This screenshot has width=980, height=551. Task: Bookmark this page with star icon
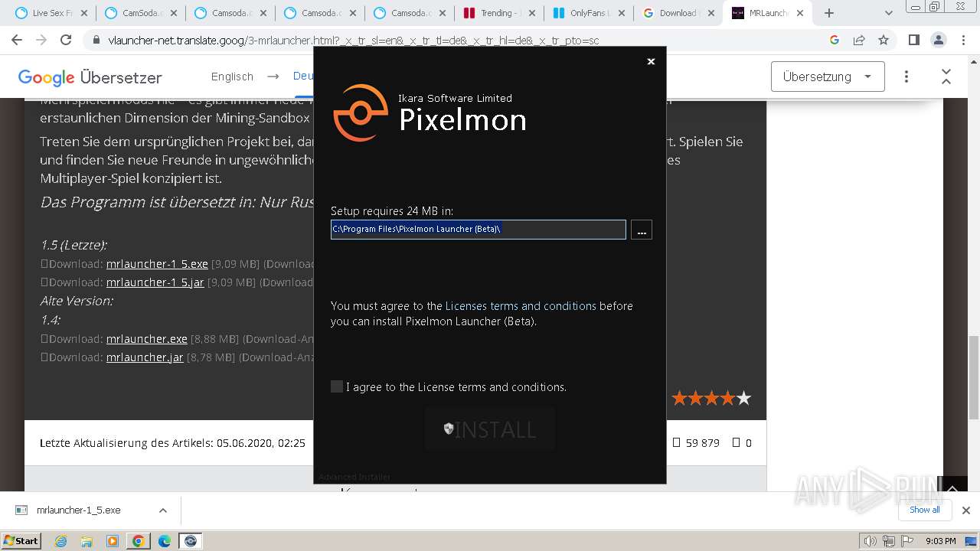[x=884, y=40]
